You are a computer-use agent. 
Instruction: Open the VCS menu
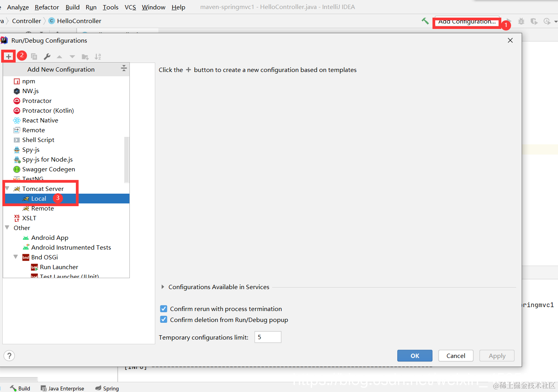130,7
